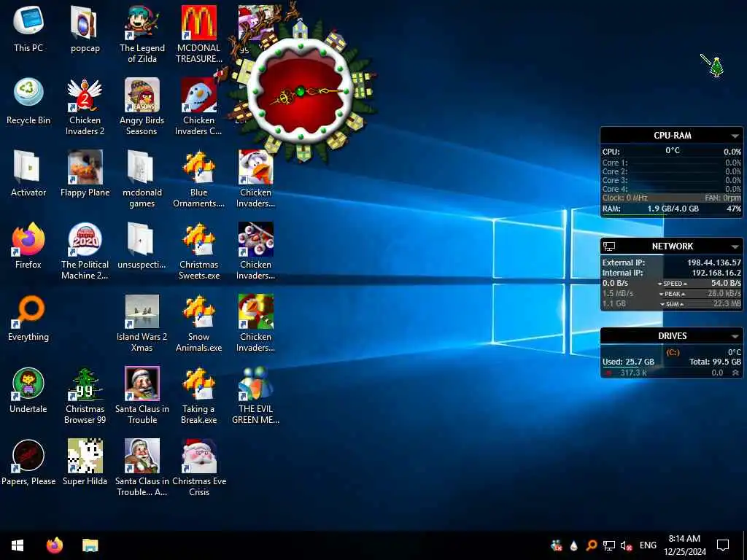Select the Everything search desktop shortcut
Screen dimensions: 747x560
(x=28, y=318)
